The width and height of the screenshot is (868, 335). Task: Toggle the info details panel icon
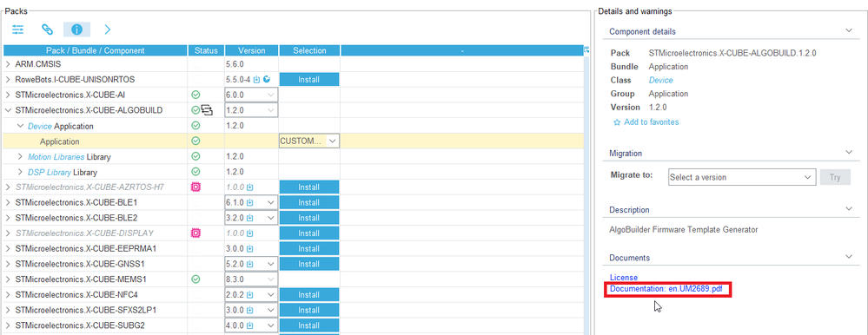point(77,30)
